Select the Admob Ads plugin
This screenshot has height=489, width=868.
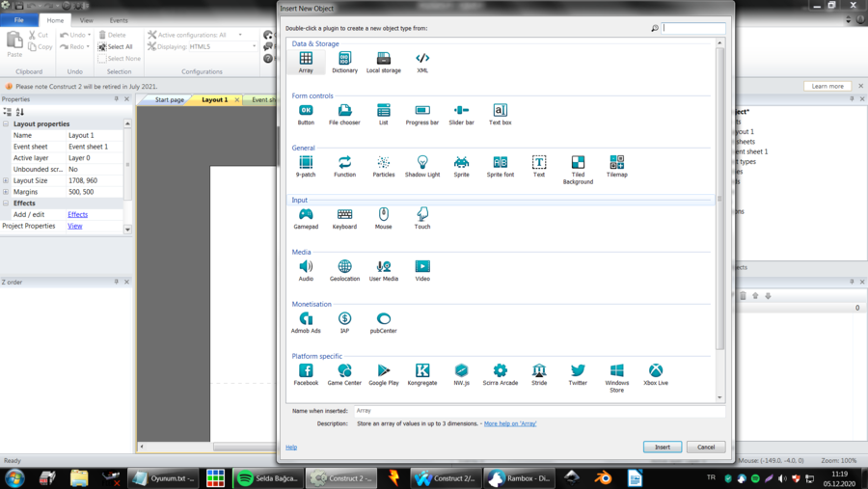tap(306, 319)
